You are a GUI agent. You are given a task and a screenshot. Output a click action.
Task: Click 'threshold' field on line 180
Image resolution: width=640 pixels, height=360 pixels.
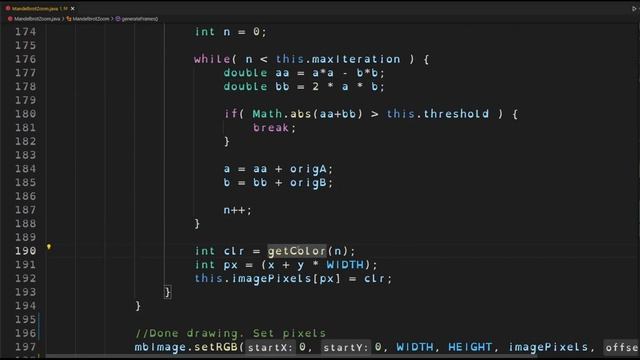(456, 114)
